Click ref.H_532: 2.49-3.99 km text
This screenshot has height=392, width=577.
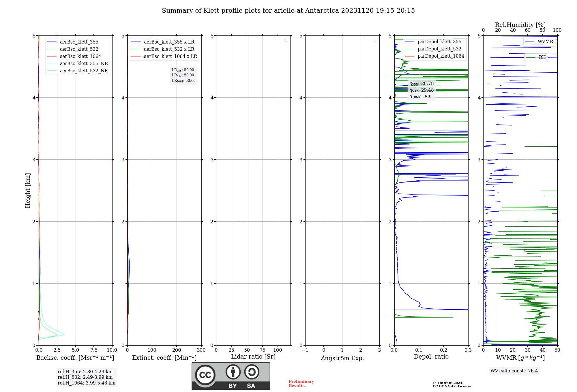(x=85, y=377)
